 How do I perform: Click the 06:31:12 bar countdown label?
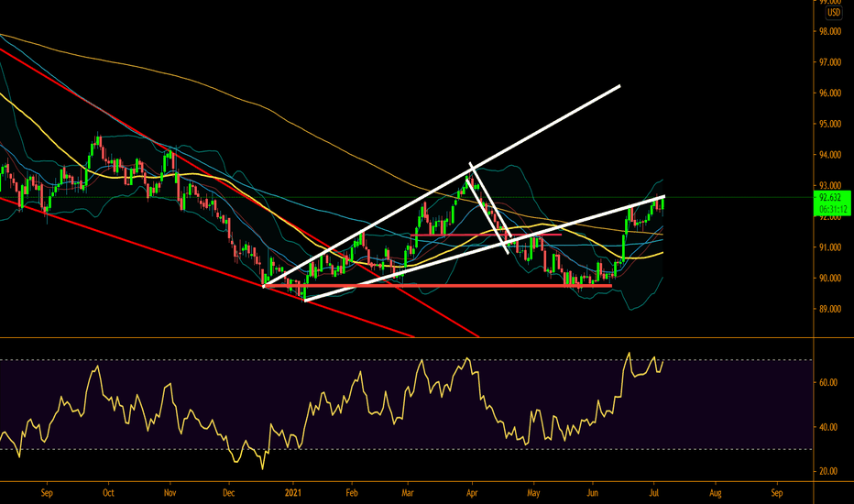[x=832, y=209]
